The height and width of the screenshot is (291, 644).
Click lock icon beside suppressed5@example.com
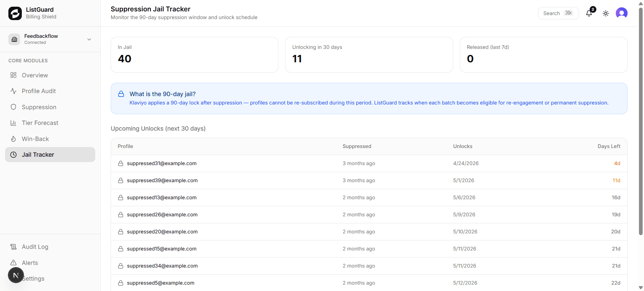[120, 283]
